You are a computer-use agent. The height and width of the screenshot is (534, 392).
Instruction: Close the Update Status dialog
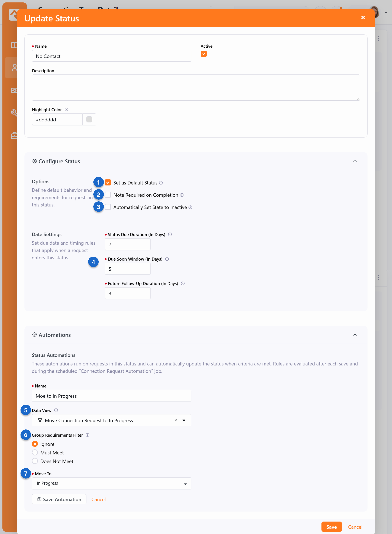tap(363, 18)
